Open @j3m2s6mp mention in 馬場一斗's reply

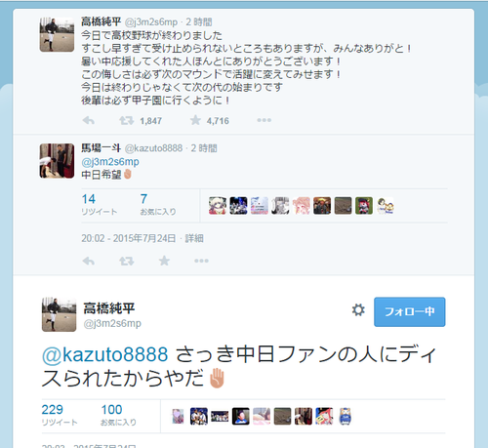tap(110, 162)
